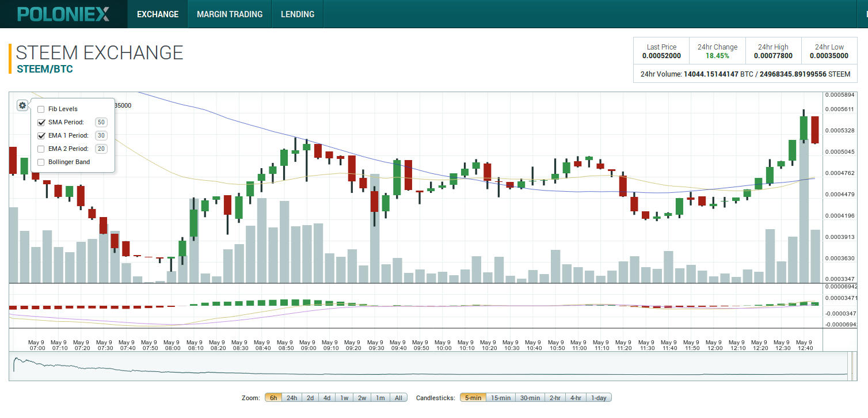Screen dimensions: 868x418
Task: Click the 24hr Volume BTC figure 14044.15144147
Action: point(711,74)
